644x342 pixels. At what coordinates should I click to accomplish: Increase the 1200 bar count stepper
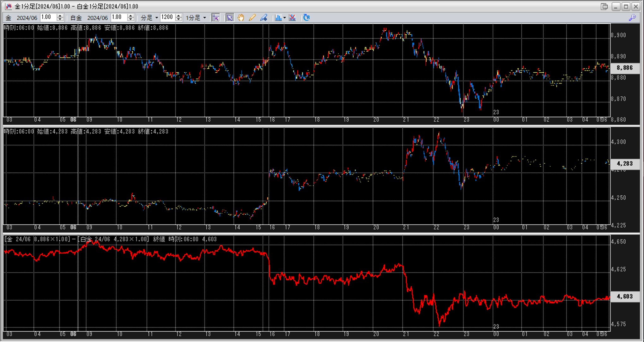[x=179, y=16]
